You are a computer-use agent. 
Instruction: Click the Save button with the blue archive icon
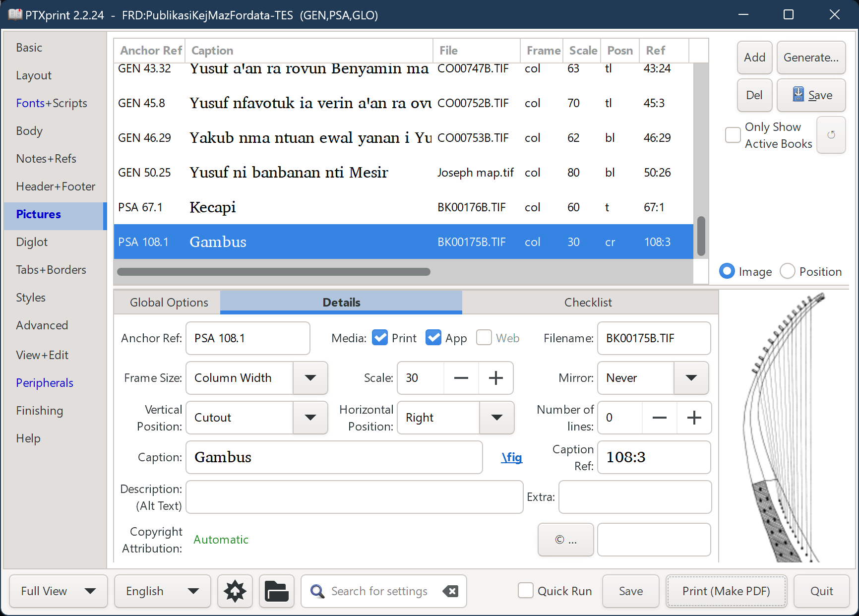(811, 95)
